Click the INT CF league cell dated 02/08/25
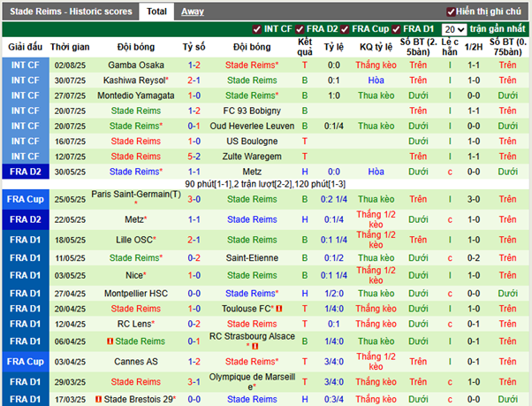 pos(26,65)
